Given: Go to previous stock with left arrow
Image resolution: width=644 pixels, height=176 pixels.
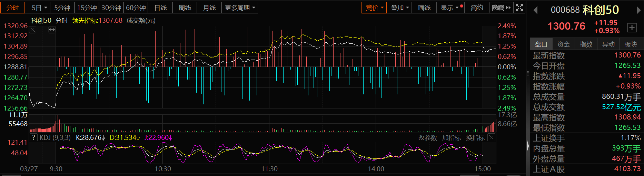Looking at the screenshot, I should click(x=535, y=10).
